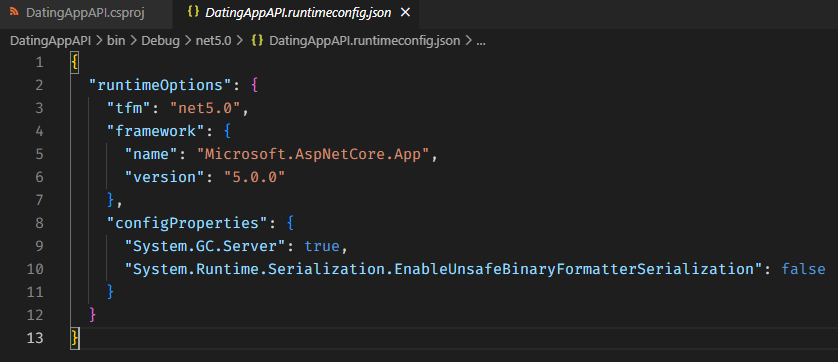Click the true value on line 9
The width and height of the screenshot is (838, 362).
click(x=322, y=246)
